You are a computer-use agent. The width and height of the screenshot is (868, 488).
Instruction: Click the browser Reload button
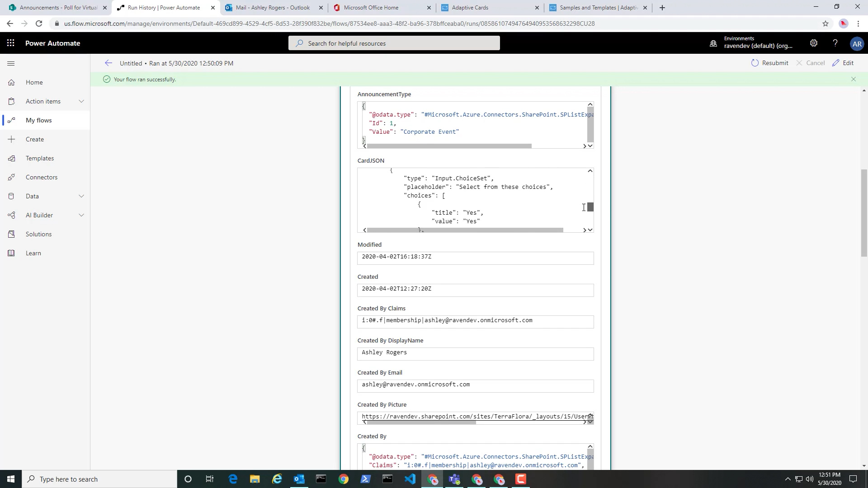tap(39, 23)
